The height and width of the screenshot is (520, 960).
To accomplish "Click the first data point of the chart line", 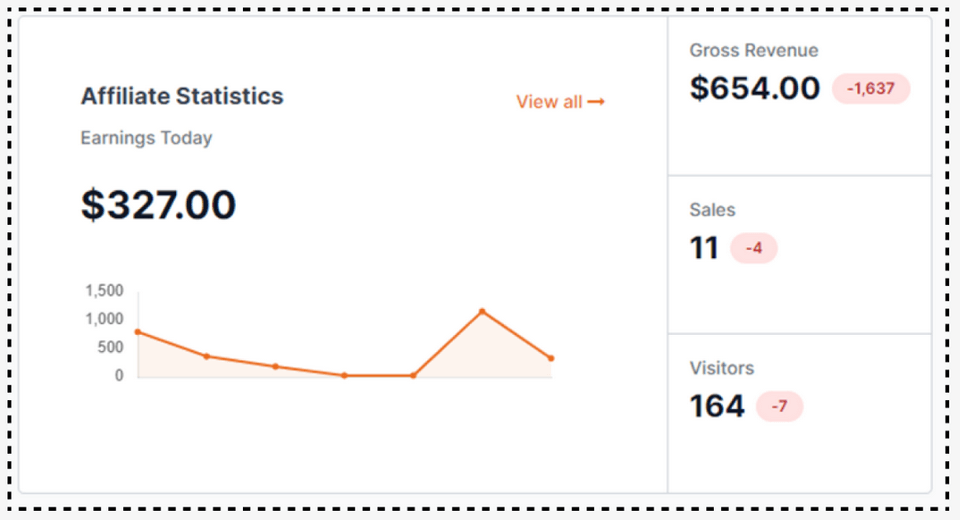I will [x=138, y=332].
